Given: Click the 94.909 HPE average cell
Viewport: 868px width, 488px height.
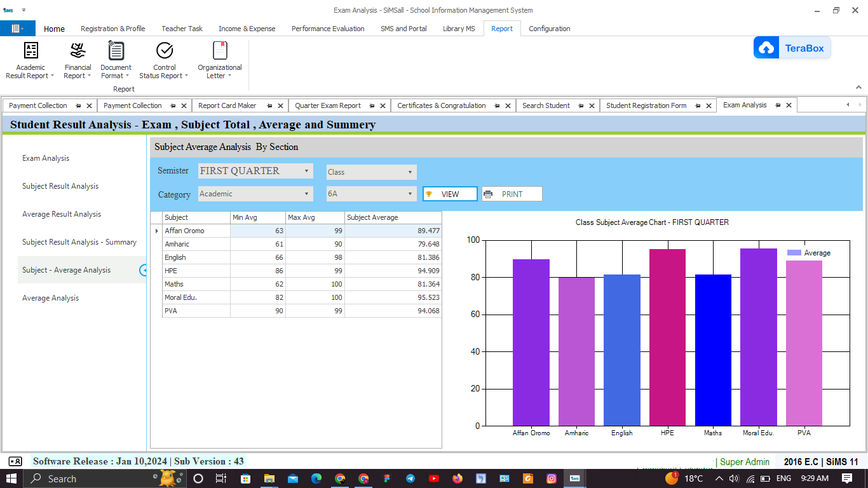Looking at the screenshot, I should pyautogui.click(x=393, y=271).
